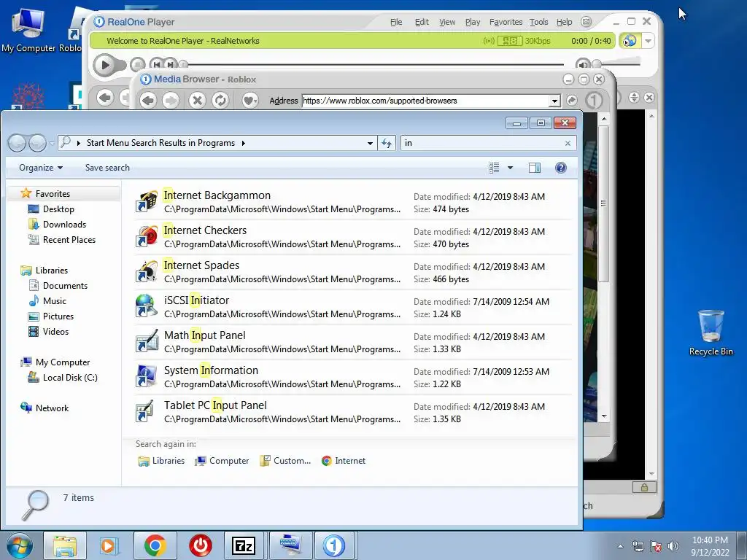Play media in RealOne Player

tap(105, 65)
